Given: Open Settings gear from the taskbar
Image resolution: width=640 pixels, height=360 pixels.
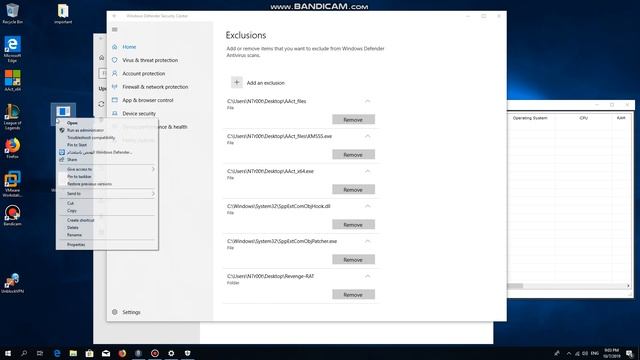Looking at the screenshot, I should pos(171,353).
